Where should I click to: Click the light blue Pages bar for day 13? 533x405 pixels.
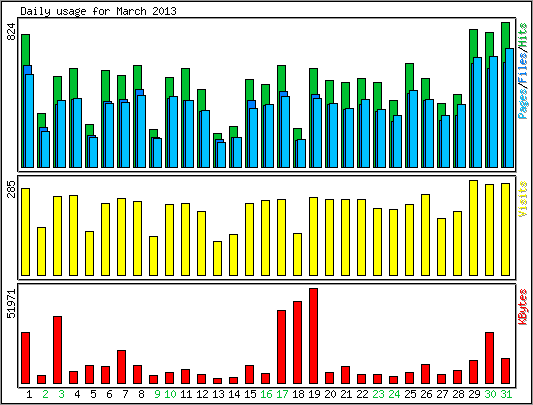click(x=221, y=155)
